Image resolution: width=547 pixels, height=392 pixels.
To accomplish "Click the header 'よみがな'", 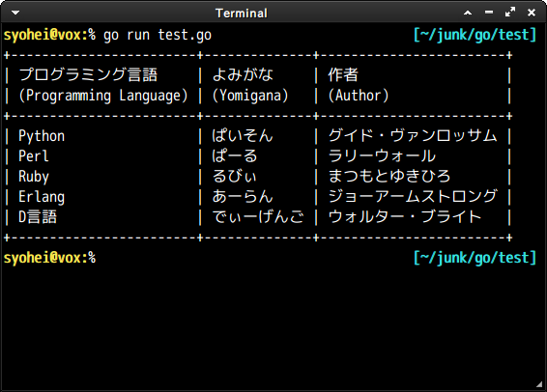I will pos(243,74).
